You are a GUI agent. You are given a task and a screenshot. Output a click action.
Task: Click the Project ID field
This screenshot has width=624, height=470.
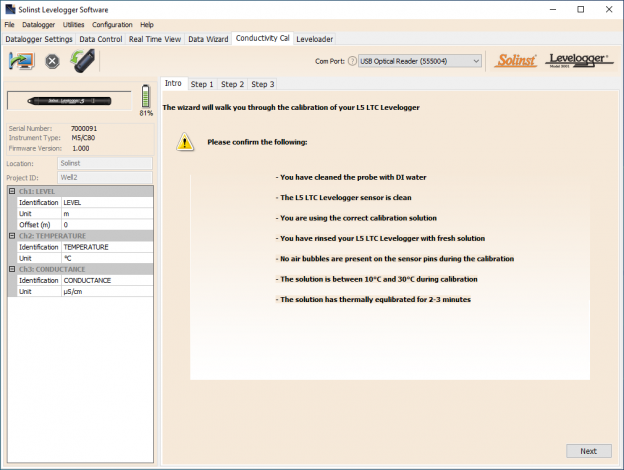pos(104,178)
